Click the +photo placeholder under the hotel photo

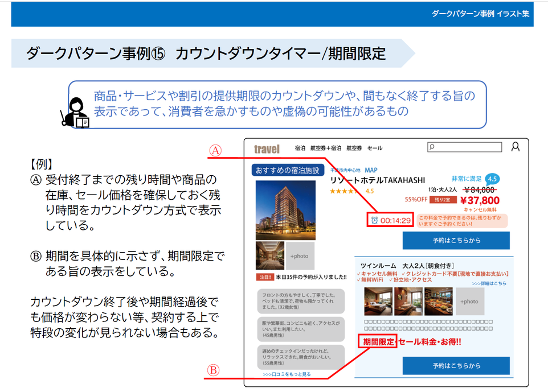tap(300, 255)
